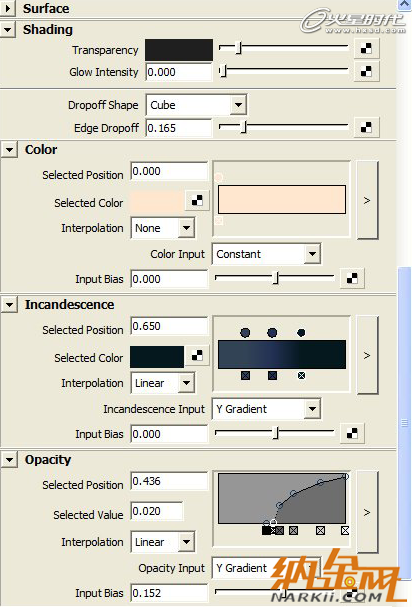Viewport: 412px width, 607px height.
Task: Expand the Surface section
Action: (x=8, y=8)
